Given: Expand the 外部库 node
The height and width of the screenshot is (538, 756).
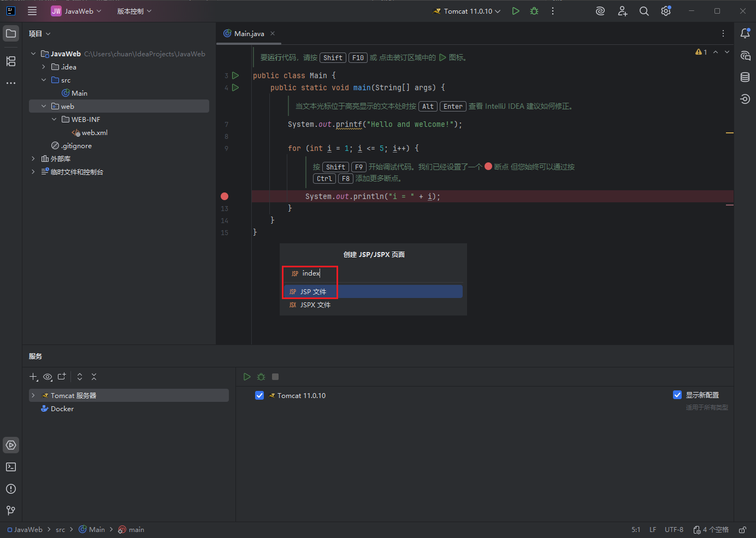Looking at the screenshot, I should 33,159.
